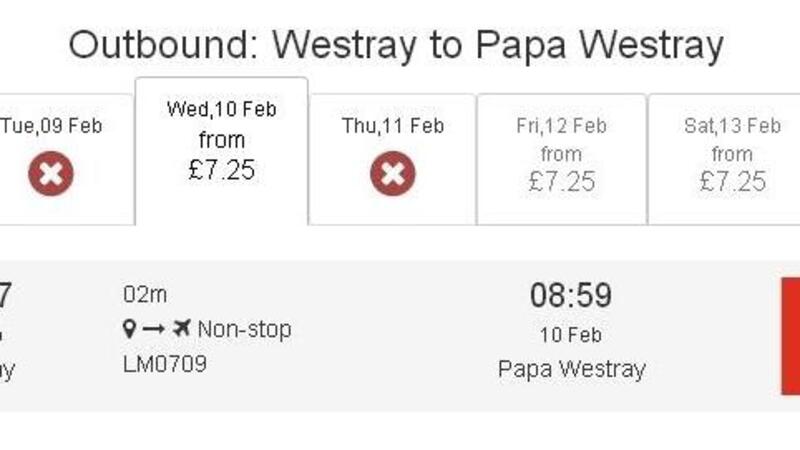Image resolution: width=800 pixels, height=450 pixels.
Task: Open the Thu, 11 Feb date label
Action: click(x=392, y=126)
